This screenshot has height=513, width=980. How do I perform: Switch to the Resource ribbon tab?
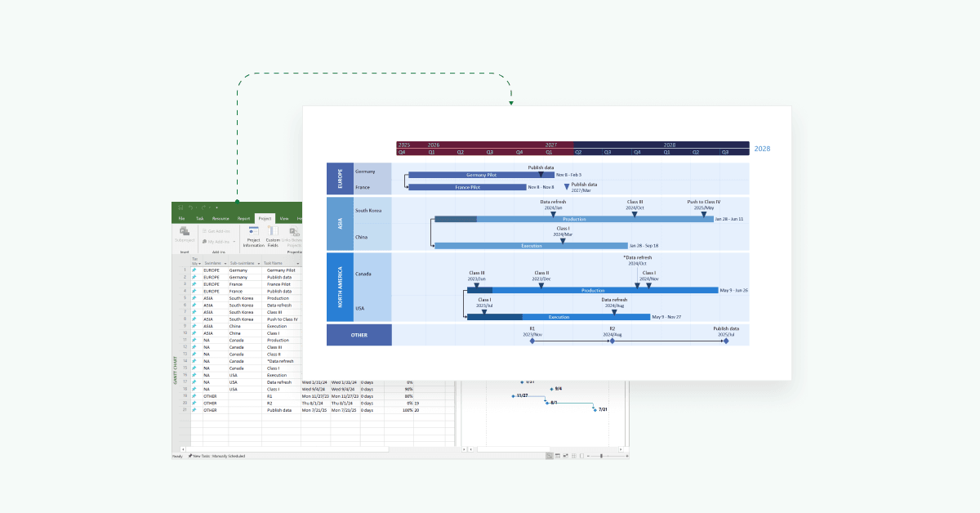tap(220, 219)
